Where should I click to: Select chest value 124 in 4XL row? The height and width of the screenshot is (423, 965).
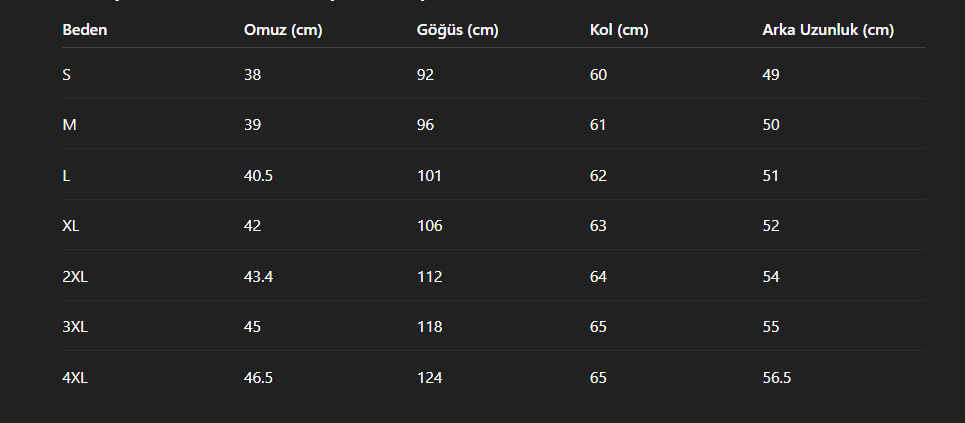pos(430,377)
